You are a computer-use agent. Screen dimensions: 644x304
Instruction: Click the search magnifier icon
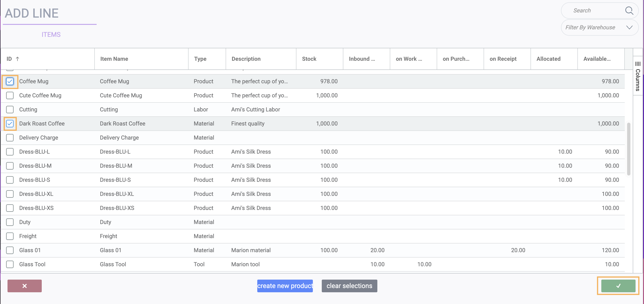click(629, 11)
